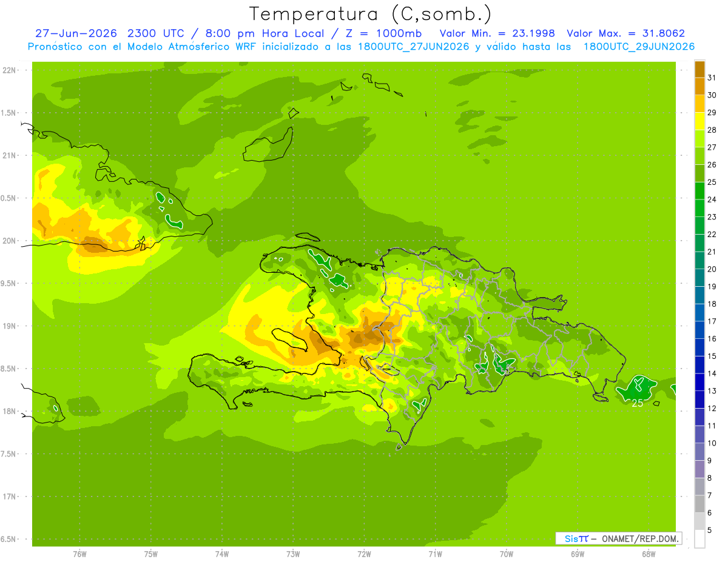The width and height of the screenshot is (728, 562).
Task: Pick the dark blue legend swatch between 12 and 13
Action: pyautogui.click(x=699, y=400)
